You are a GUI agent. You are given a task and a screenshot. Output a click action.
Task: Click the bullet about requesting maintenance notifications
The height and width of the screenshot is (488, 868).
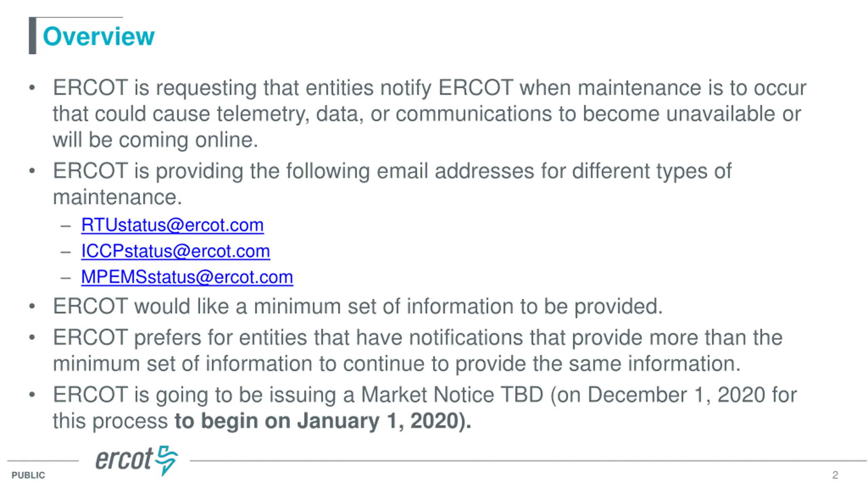click(429, 114)
